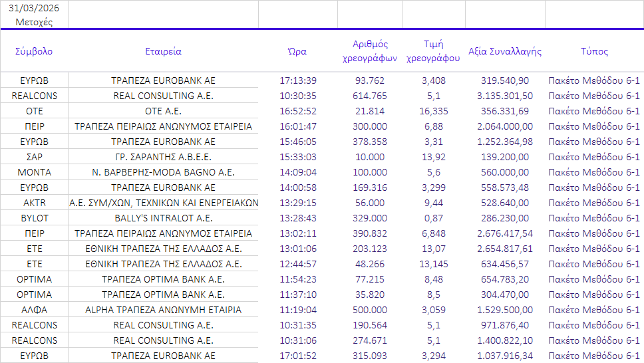Click time cell 16:01:47

coord(298,126)
